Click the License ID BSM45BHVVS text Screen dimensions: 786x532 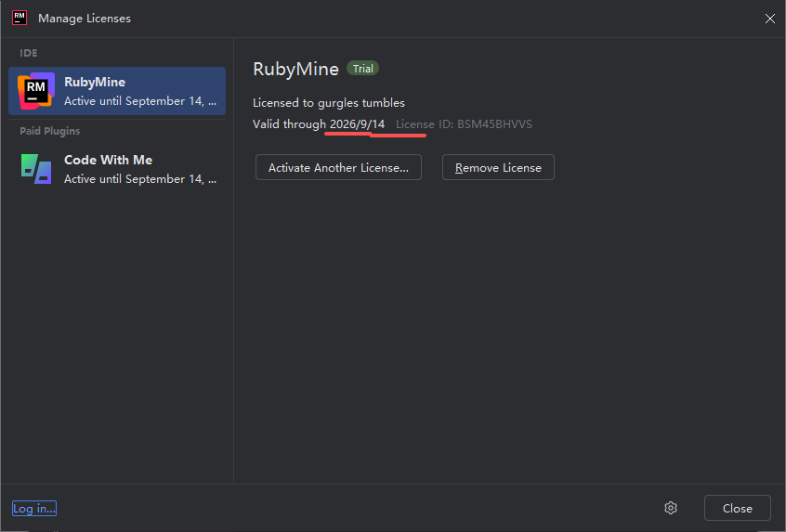tap(464, 124)
